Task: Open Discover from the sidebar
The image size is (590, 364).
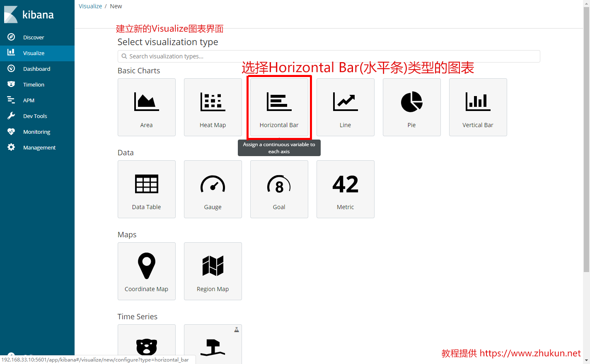Action: 37,37
